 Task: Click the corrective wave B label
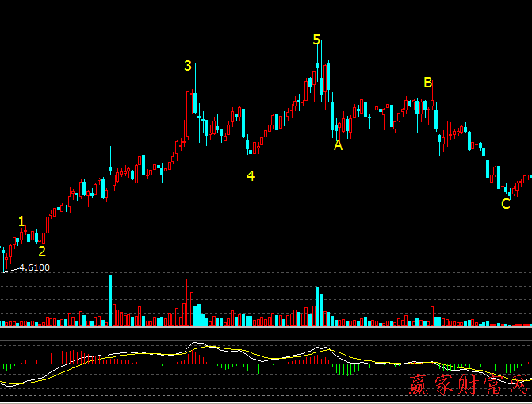(x=427, y=83)
